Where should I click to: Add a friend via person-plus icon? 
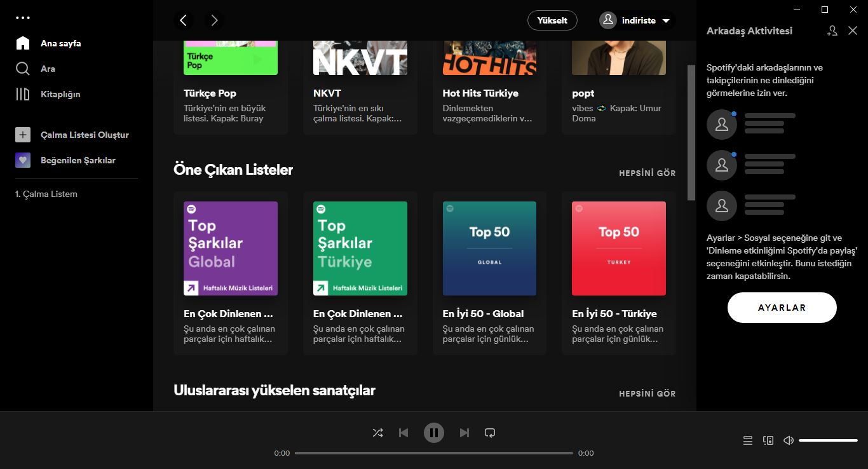[832, 31]
